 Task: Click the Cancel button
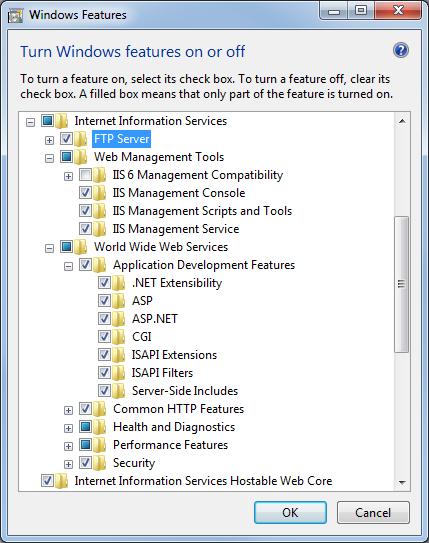373,513
